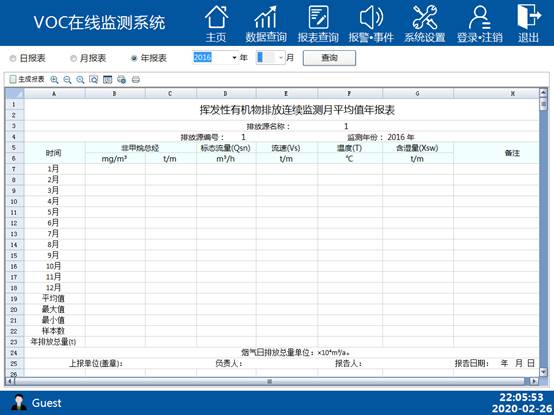Screen dimensions: 554x415
Task: Click the 6月 row cell
Action: [x=53, y=223]
